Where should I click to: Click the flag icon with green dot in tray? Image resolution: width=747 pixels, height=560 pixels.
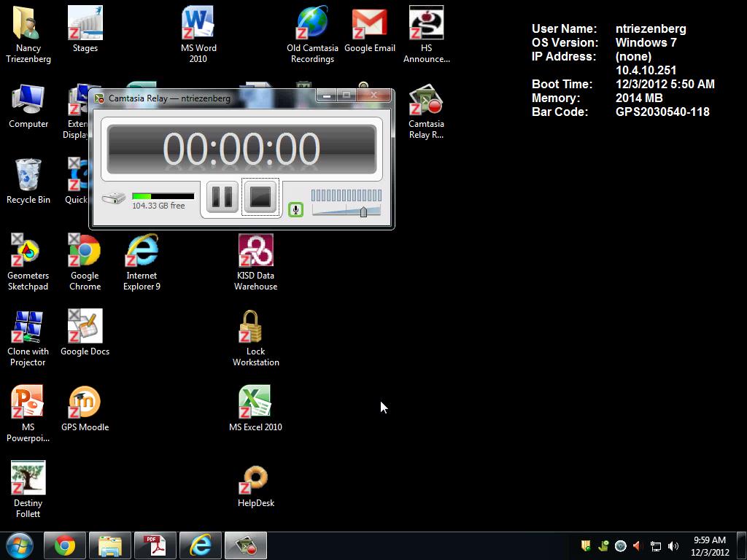pos(586,545)
